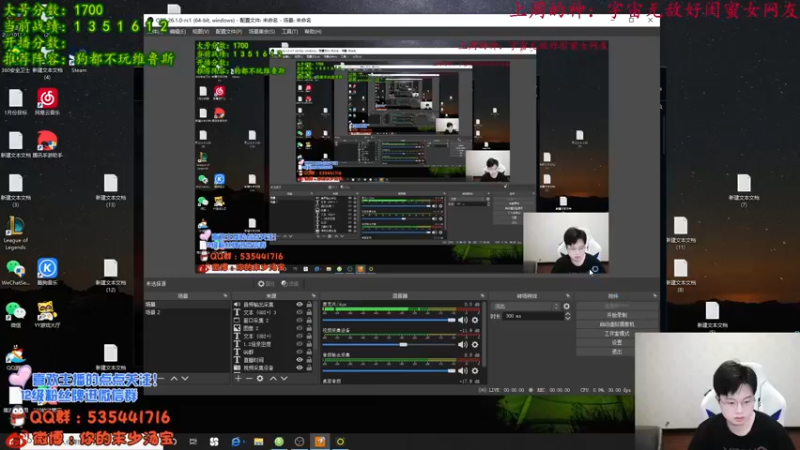
Task: Remove selected source with minus icon
Action: (249, 379)
